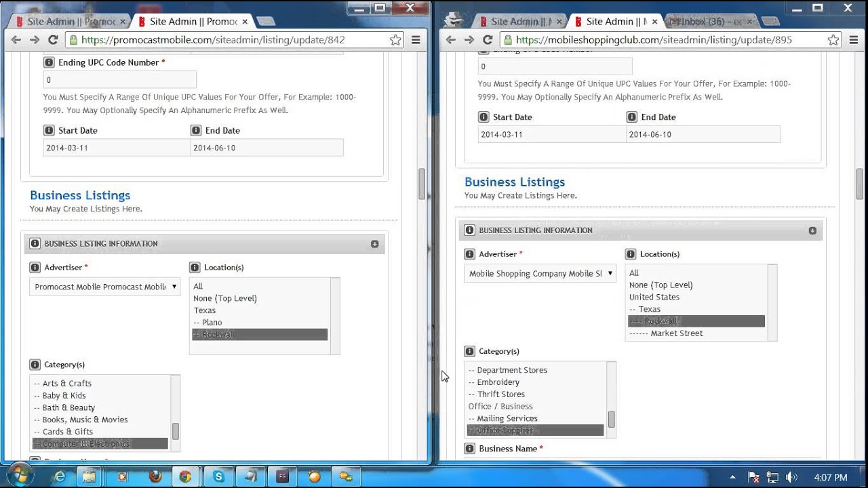Go back in the promocastmobile browser window
868x488 pixels.
click(x=16, y=40)
